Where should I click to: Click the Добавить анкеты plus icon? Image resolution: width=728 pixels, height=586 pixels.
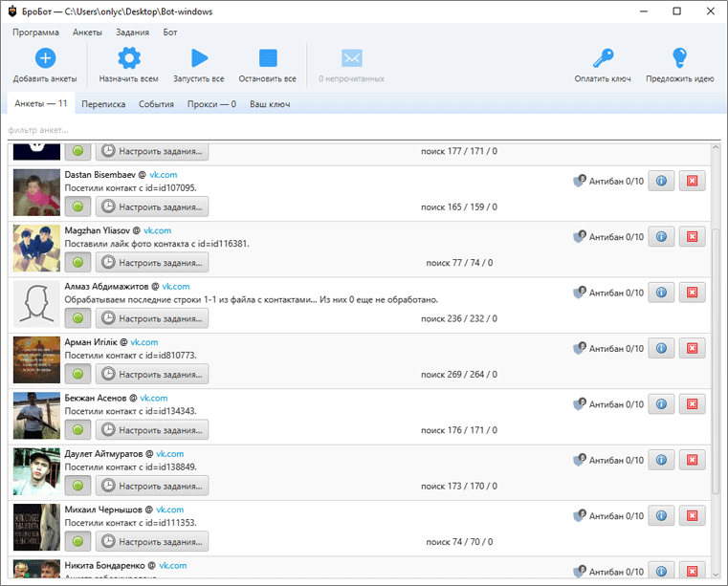(45, 58)
